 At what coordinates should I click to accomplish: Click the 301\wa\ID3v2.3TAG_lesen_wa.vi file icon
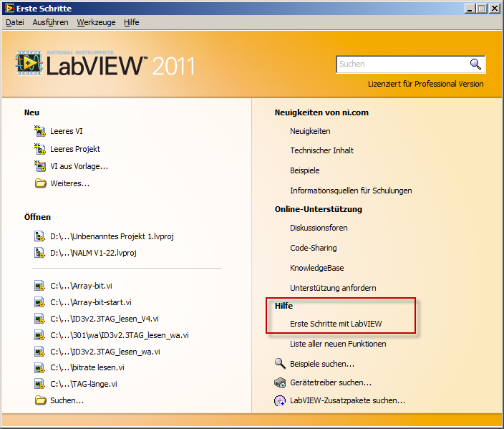(39, 335)
